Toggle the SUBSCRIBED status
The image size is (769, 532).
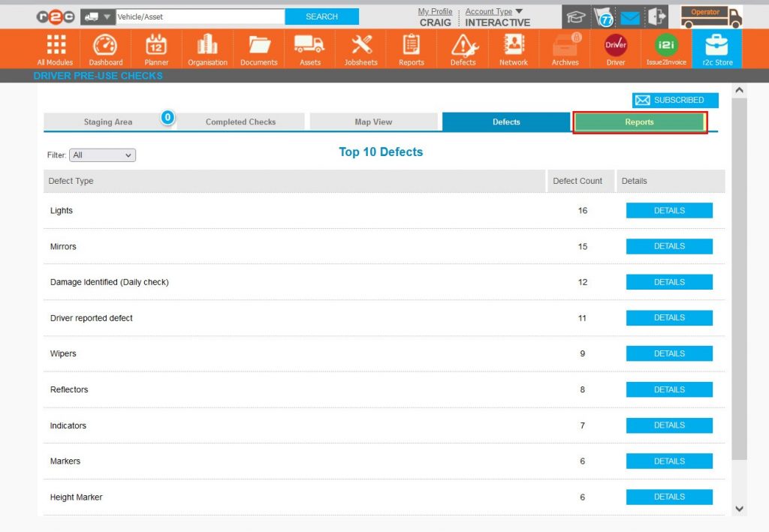[674, 100]
